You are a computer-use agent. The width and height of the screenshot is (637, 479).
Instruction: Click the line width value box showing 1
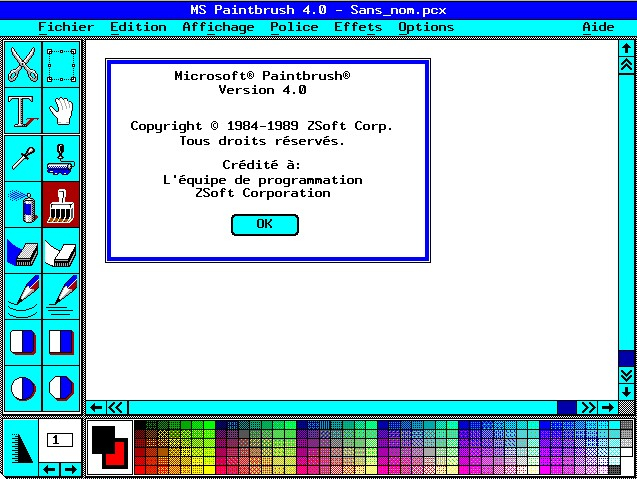coord(60,440)
